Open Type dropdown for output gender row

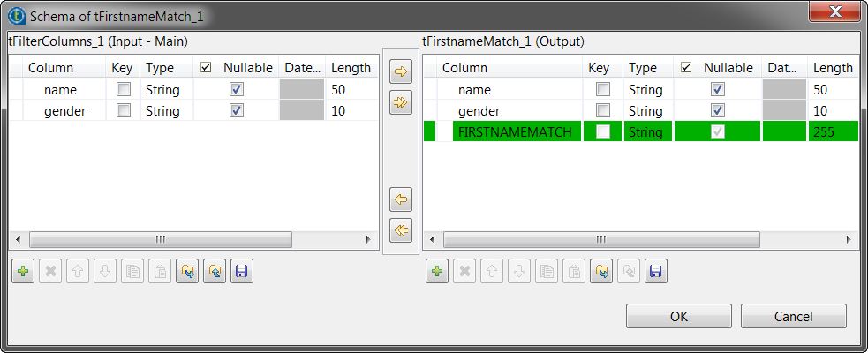(x=647, y=110)
